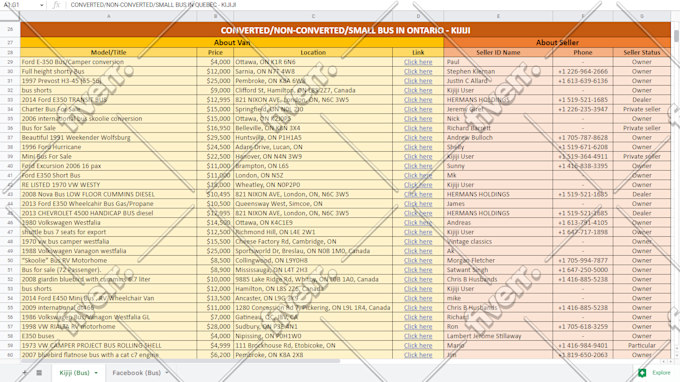Click inside the formula bar text

(x=153, y=5)
